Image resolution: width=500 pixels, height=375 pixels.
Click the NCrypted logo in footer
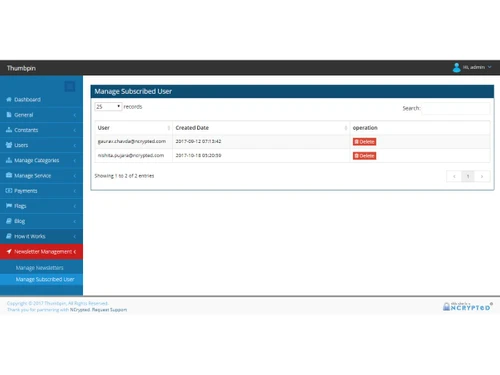(467, 306)
